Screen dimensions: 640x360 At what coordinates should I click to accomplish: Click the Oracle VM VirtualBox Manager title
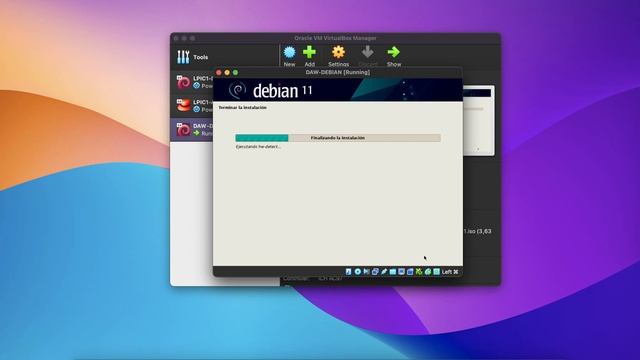click(x=336, y=38)
